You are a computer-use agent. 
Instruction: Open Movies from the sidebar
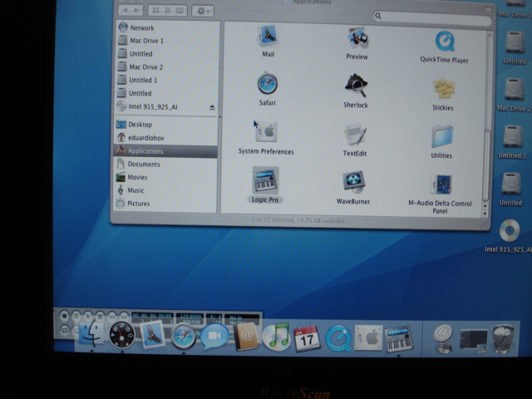(x=165, y=177)
